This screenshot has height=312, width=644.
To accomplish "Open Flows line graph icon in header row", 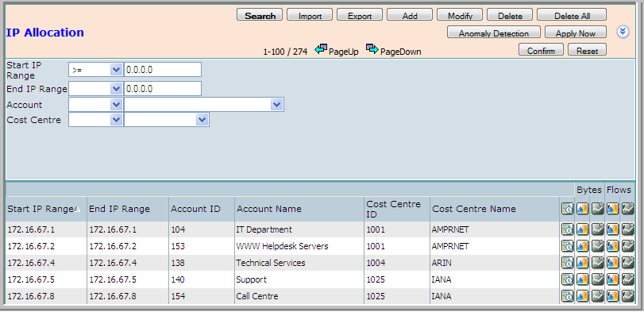I will (627, 209).
